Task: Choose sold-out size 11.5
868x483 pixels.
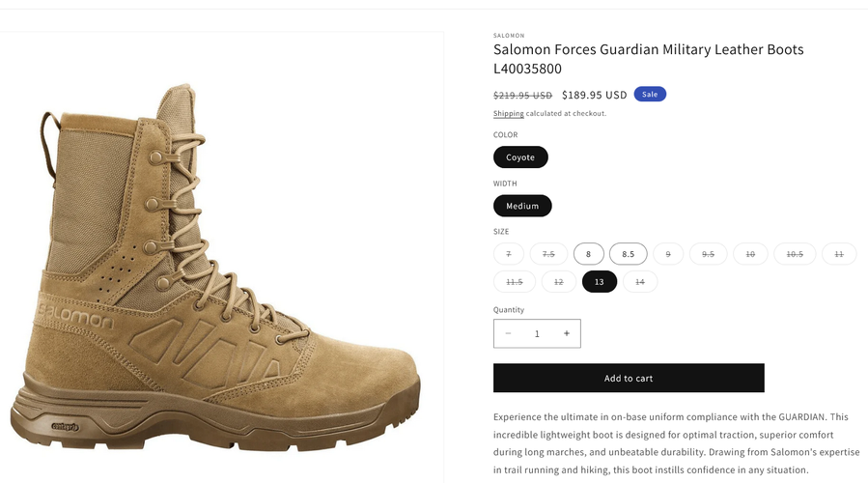Action: (514, 282)
